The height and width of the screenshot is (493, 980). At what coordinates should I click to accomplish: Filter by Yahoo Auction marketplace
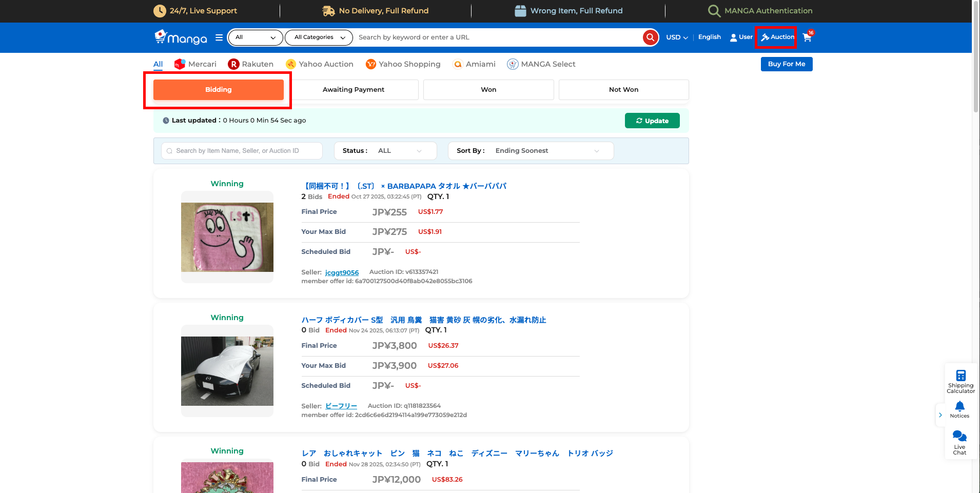[320, 64]
